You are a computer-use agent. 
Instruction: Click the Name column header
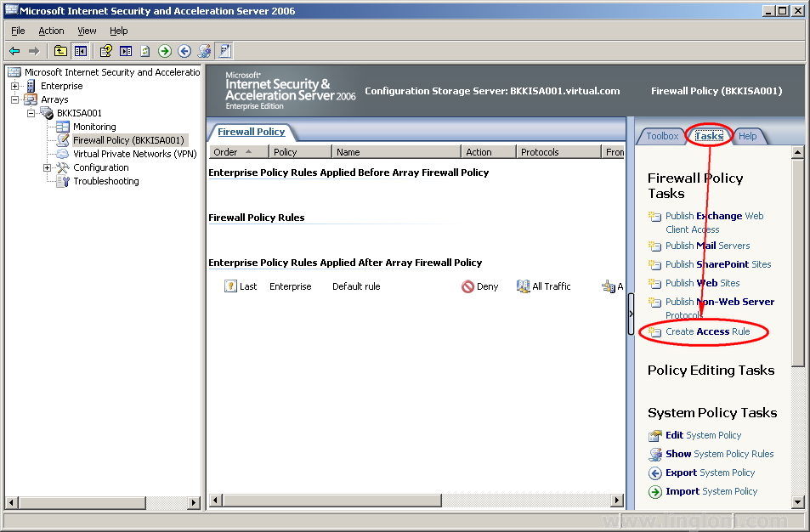pos(396,152)
